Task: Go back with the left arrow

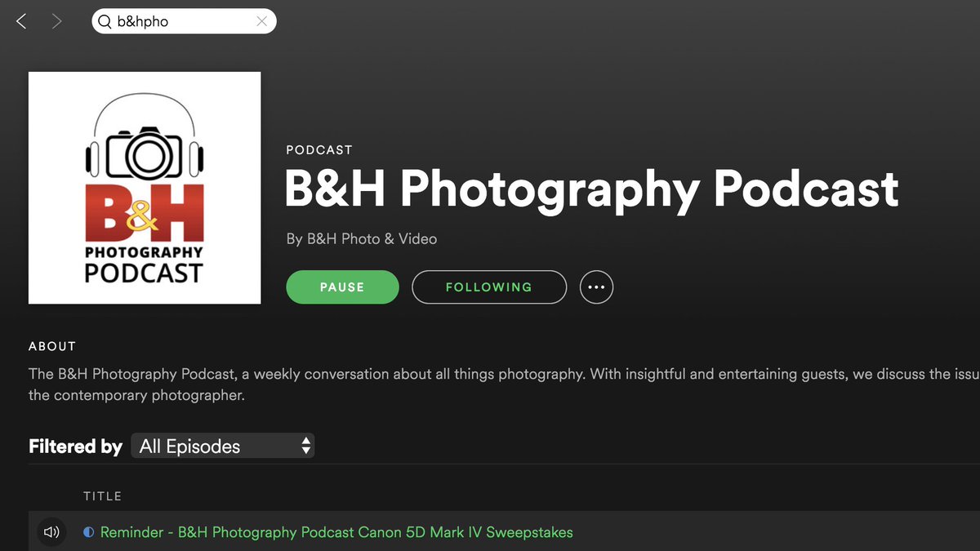Action: click(21, 22)
